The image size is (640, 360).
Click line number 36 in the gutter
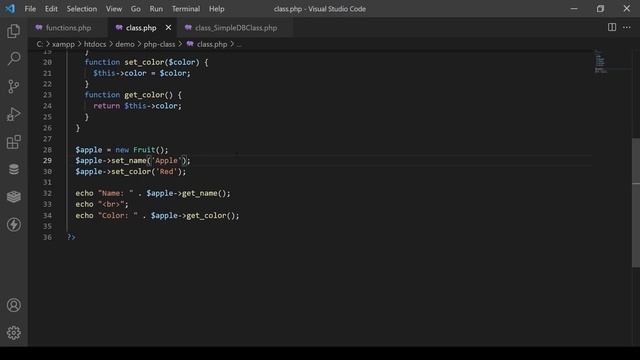tap(47, 237)
